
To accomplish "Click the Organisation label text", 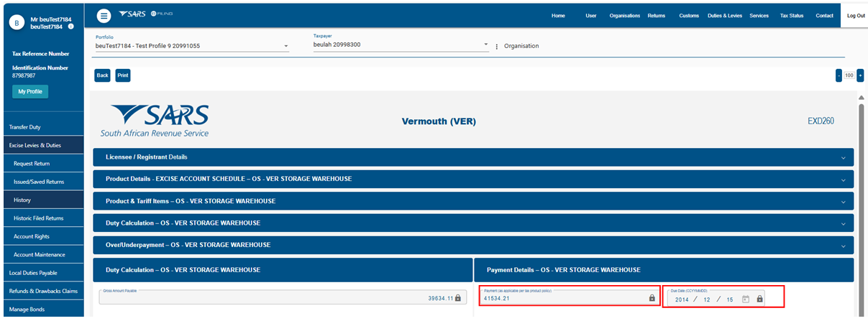I will pos(521,46).
